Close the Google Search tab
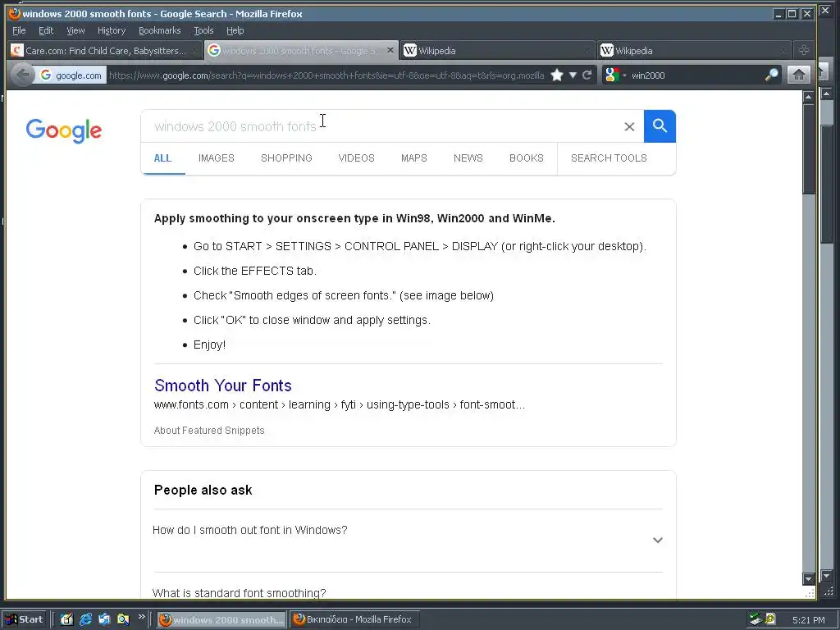The height and width of the screenshot is (630, 840). [x=390, y=50]
